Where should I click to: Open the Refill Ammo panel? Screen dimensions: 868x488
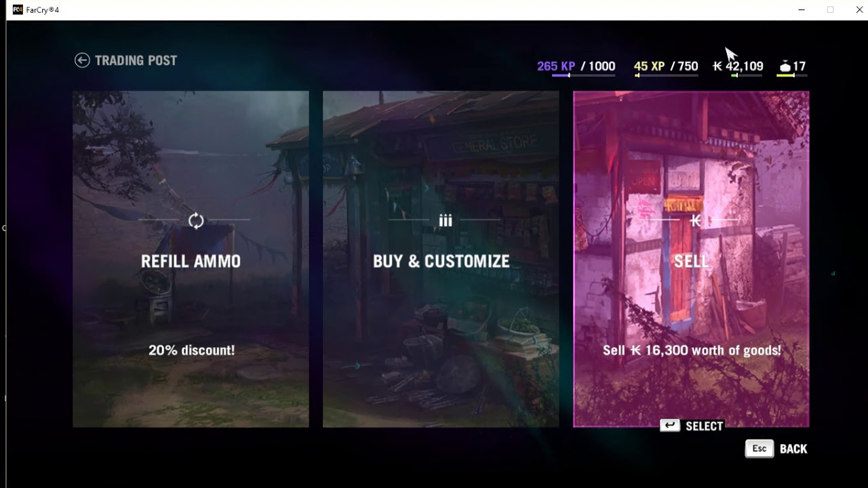click(x=191, y=259)
